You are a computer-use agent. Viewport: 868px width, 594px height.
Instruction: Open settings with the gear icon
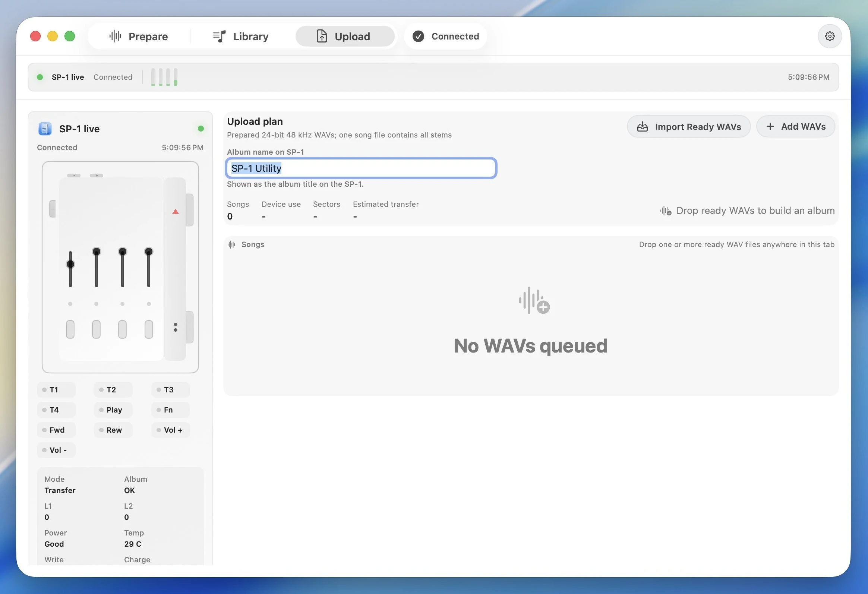coord(830,36)
